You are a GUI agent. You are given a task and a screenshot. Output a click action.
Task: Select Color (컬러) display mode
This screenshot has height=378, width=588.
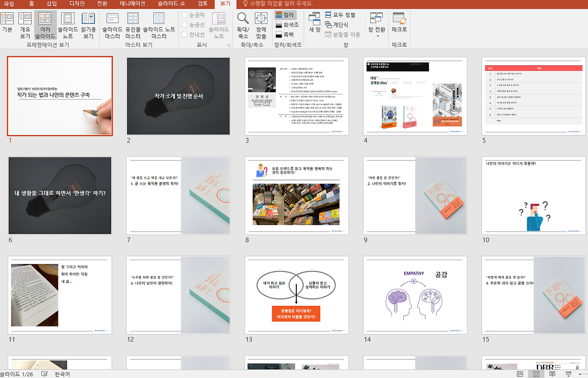pyautogui.click(x=285, y=15)
